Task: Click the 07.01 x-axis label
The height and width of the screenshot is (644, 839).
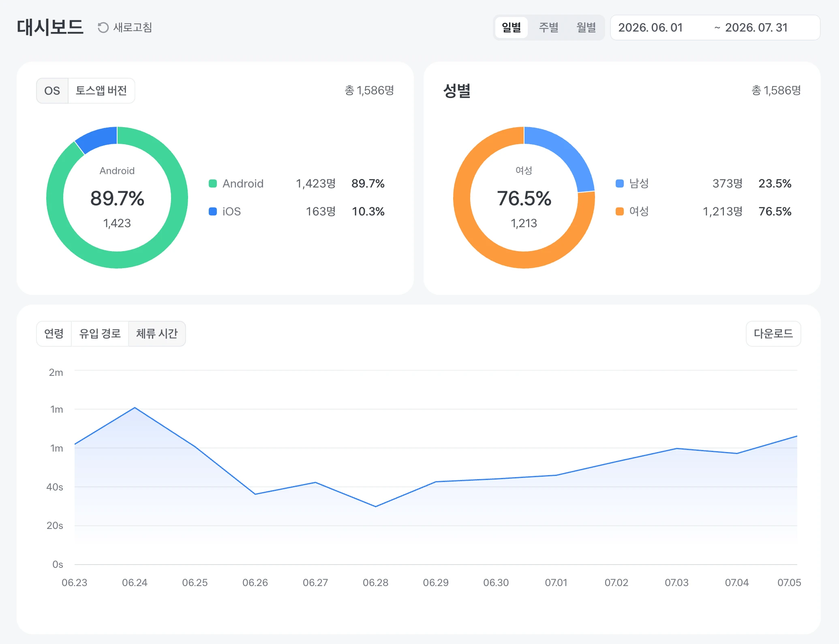Action: tap(556, 583)
